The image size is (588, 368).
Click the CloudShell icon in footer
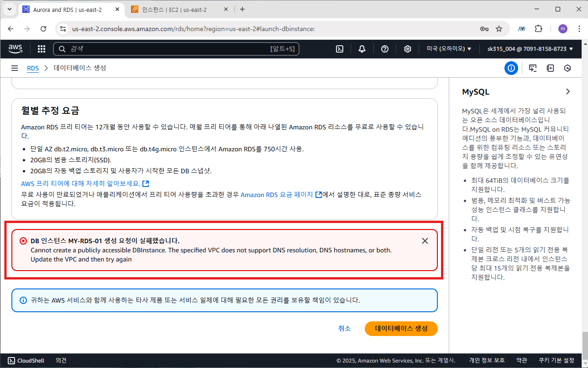click(x=12, y=360)
